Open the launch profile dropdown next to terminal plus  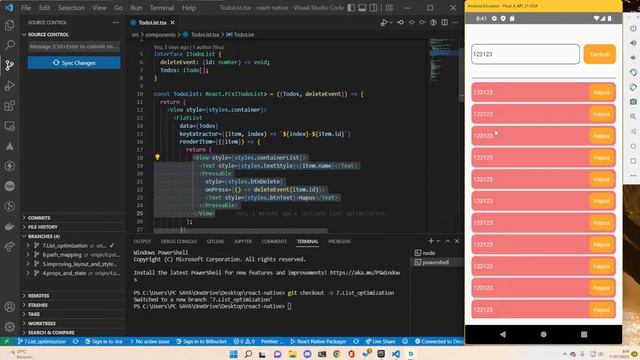(438, 241)
